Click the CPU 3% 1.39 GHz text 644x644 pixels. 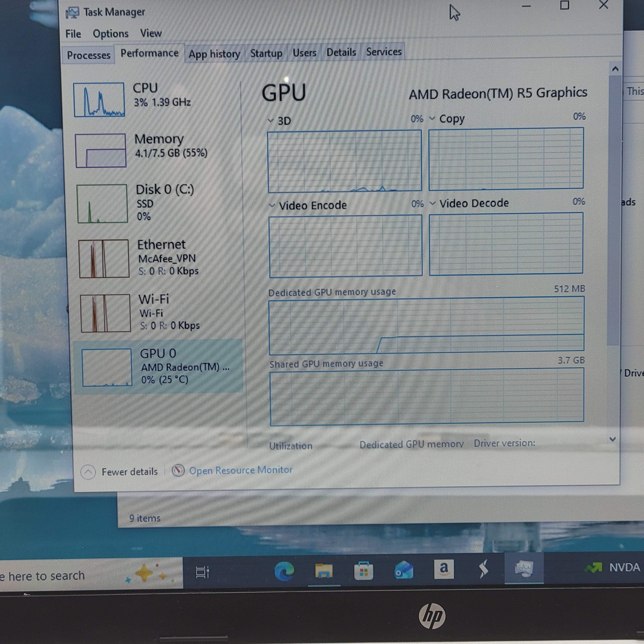pos(162,102)
